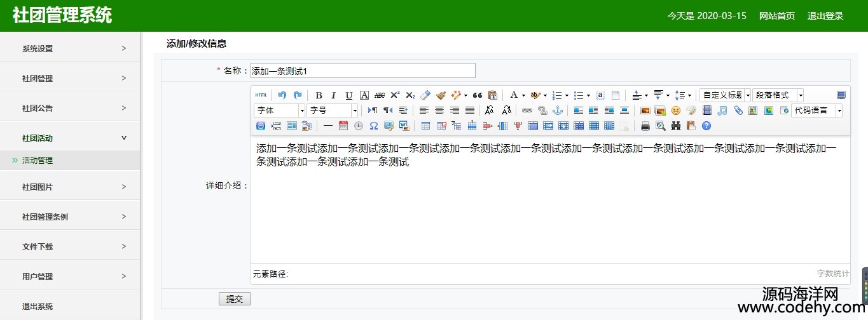Toggle italic text style
The height and width of the screenshot is (320, 868).
click(333, 95)
